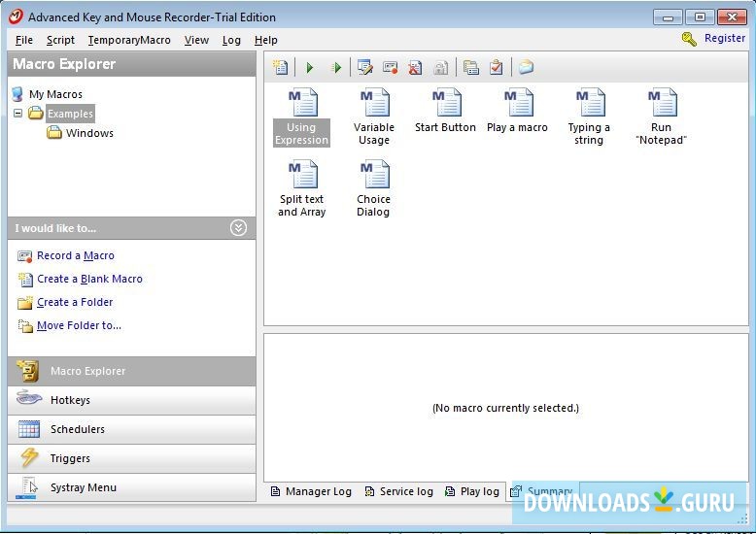Select the Play a macro file

(x=517, y=111)
